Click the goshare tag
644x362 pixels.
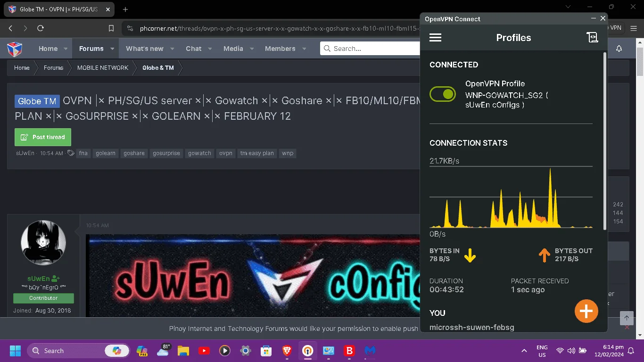[x=134, y=153]
